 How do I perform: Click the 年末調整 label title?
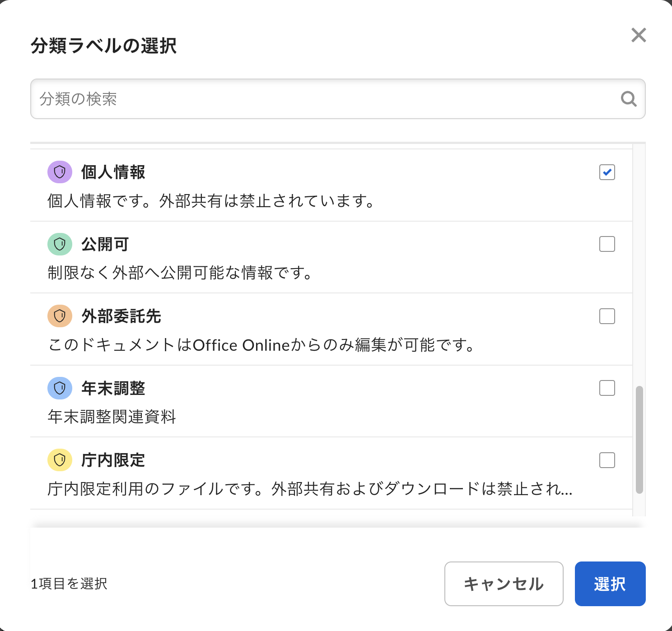pyautogui.click(x=113, y=388)
